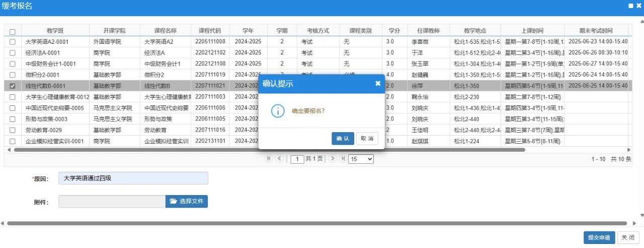The image size is (644, 248).
Task: Tick the checkbox for 劳动教育-0029
Action: (x=13, y=130)
